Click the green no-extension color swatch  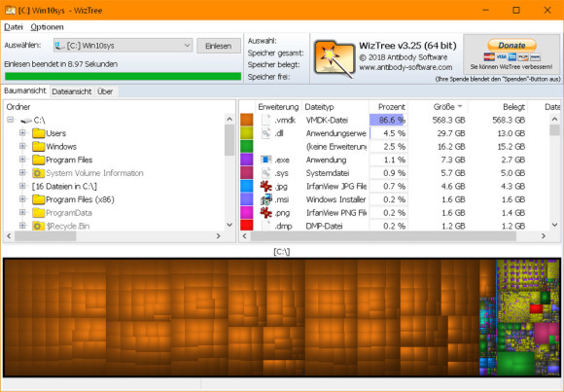pos(246,147)
